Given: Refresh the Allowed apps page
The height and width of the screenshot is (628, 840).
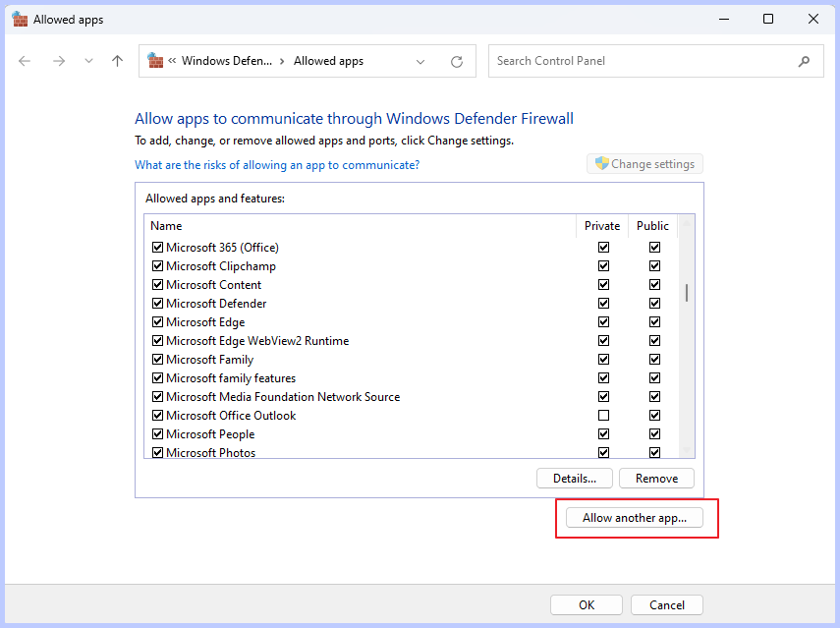Looking at the screenshot, I should 457,62.
